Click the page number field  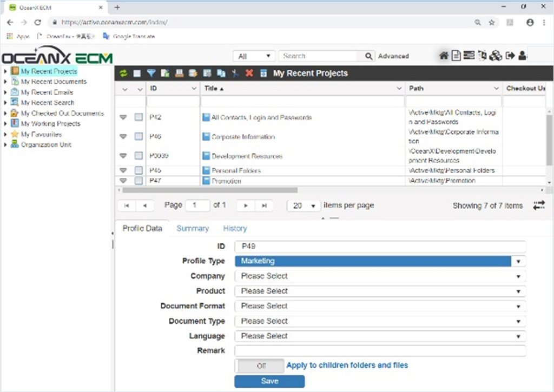[x=198, y=205]
